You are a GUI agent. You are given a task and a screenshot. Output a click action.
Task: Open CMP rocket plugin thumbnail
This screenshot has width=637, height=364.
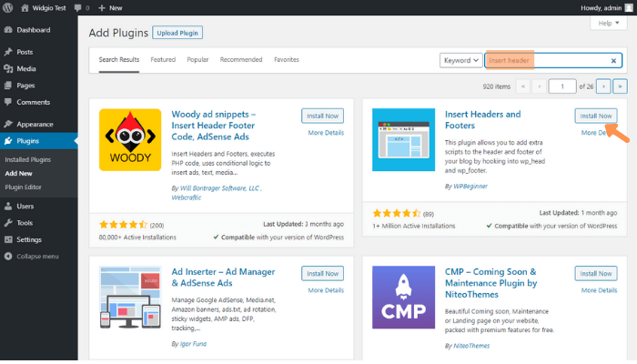coord(403,298)
